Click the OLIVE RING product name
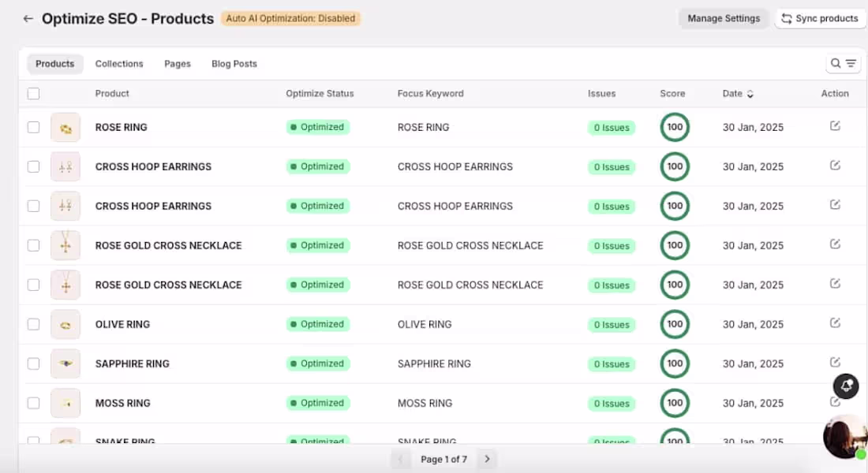This screenshot has height=473, width=868. pyautogui.click(x=122, y=324)
